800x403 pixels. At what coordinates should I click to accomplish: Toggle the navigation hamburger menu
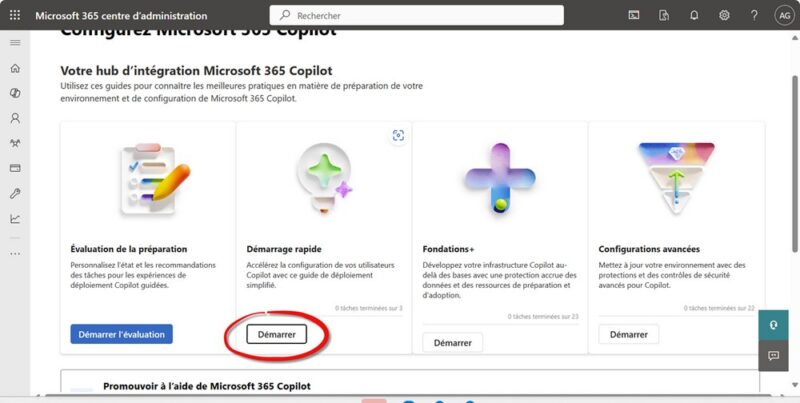click(15, 42)
